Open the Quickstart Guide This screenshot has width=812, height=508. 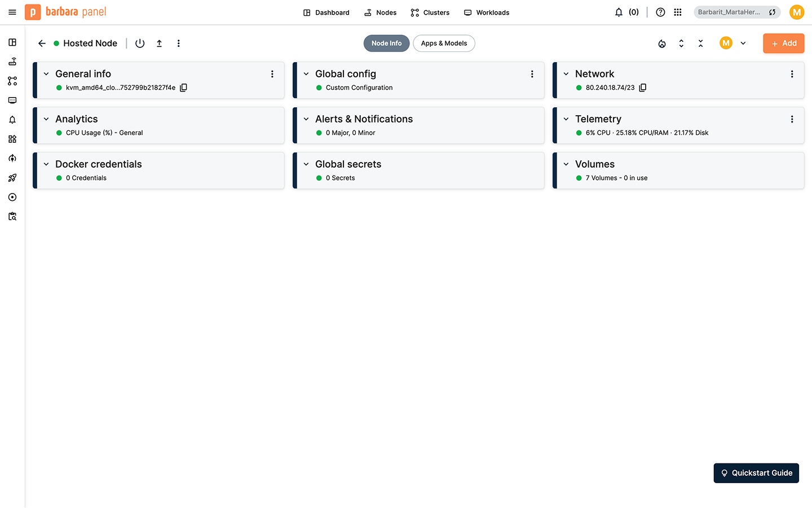(756, 473)
